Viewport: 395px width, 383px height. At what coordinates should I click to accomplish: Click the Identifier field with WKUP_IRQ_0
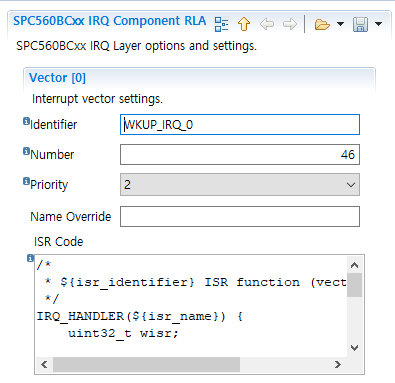pos(240,125)
